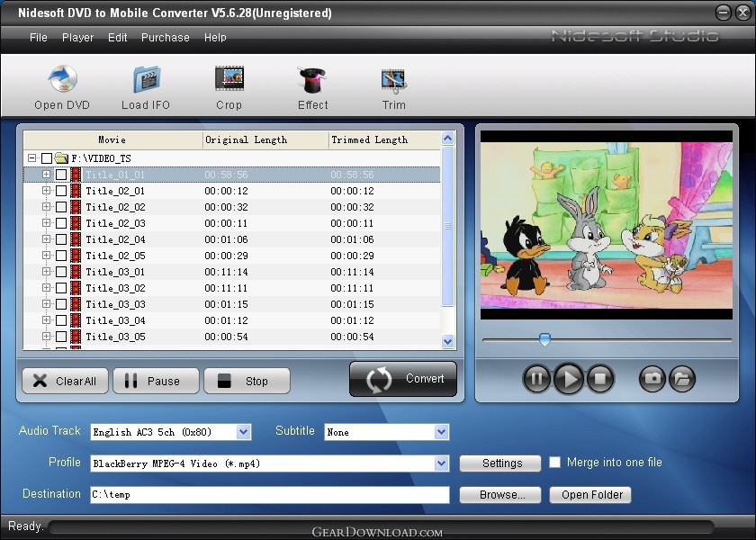Click the movie list scroll down arrow

pos(447,341)
